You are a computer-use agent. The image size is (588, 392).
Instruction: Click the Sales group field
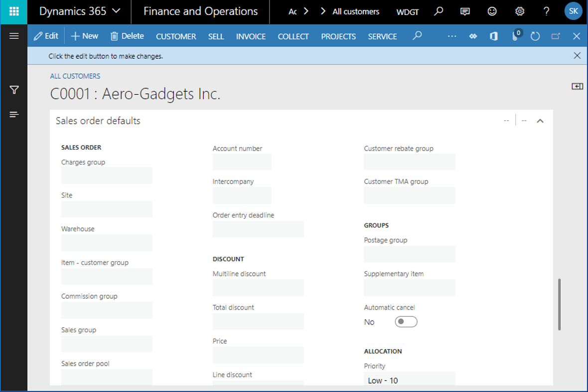tap(107, 344)
